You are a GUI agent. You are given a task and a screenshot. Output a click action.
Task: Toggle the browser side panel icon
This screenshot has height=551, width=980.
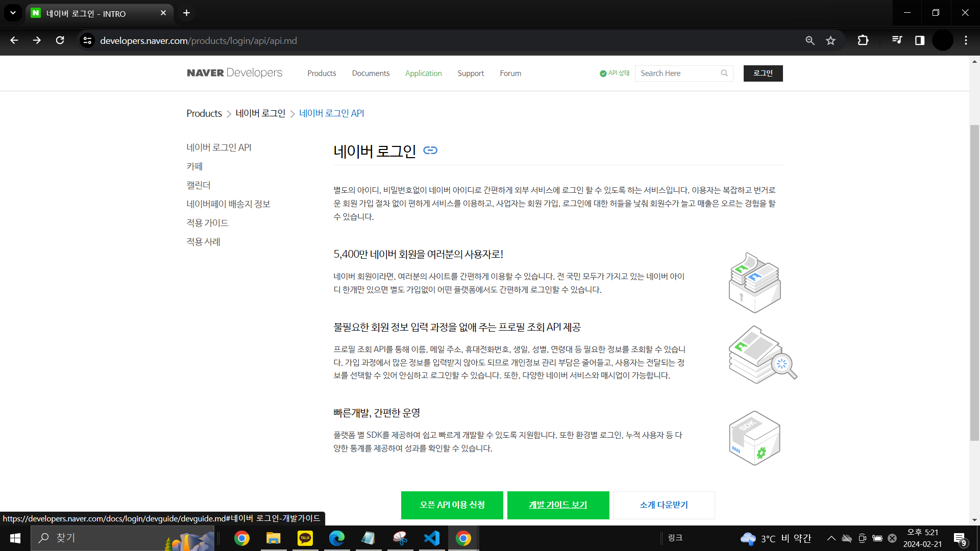(920, 41)
